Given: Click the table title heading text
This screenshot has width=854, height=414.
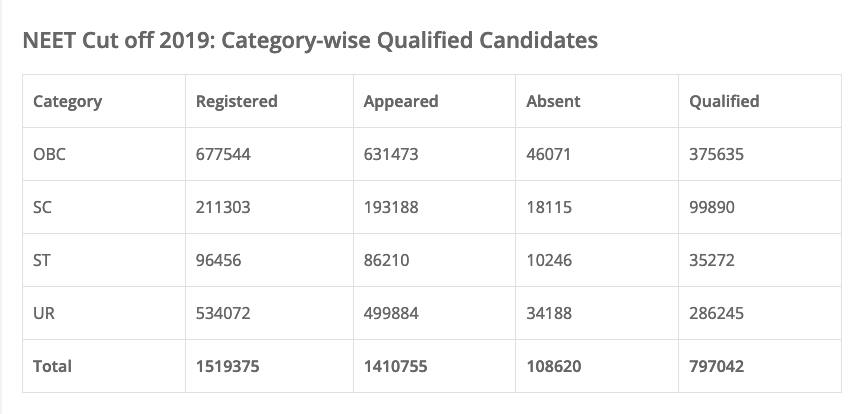Looking at the screenshot, I should 310,41.
